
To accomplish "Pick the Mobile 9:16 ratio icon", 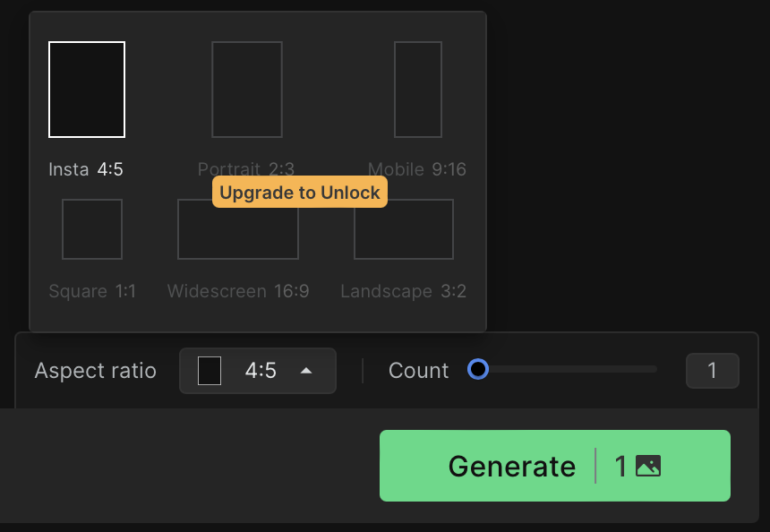I will [418, 90].
